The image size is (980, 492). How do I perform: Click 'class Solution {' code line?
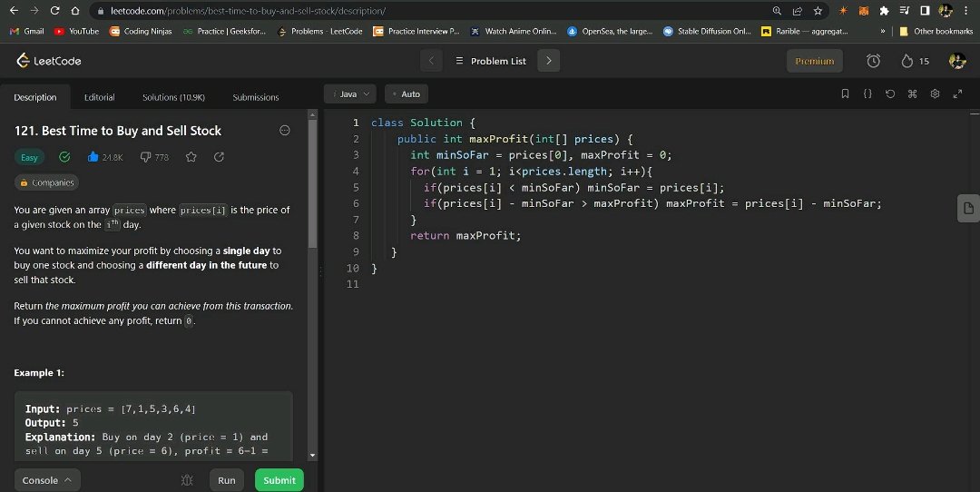(423, 123)
